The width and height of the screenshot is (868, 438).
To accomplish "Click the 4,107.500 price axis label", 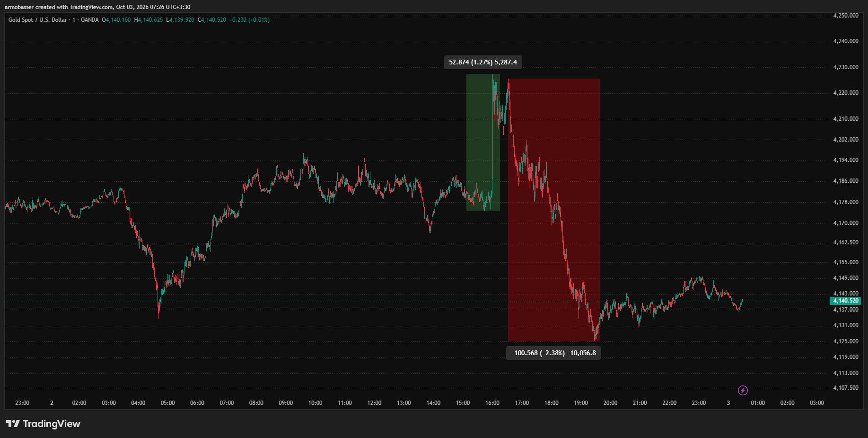I will 846,388.
